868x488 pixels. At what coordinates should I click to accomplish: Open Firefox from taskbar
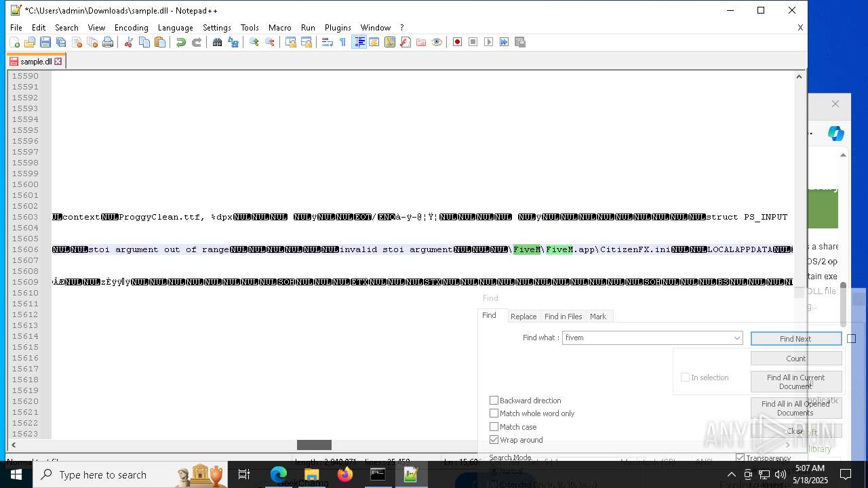[345, 474]
